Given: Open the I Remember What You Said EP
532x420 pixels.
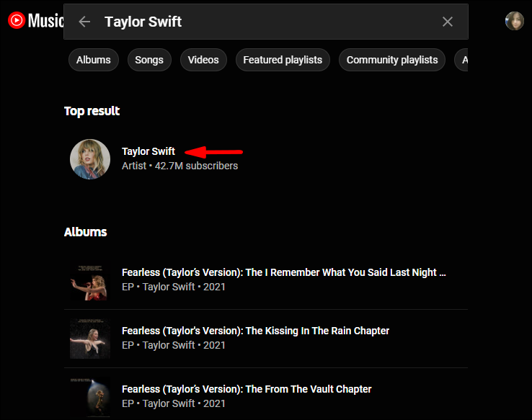Looking at the screenshot, I should [283, 272].
